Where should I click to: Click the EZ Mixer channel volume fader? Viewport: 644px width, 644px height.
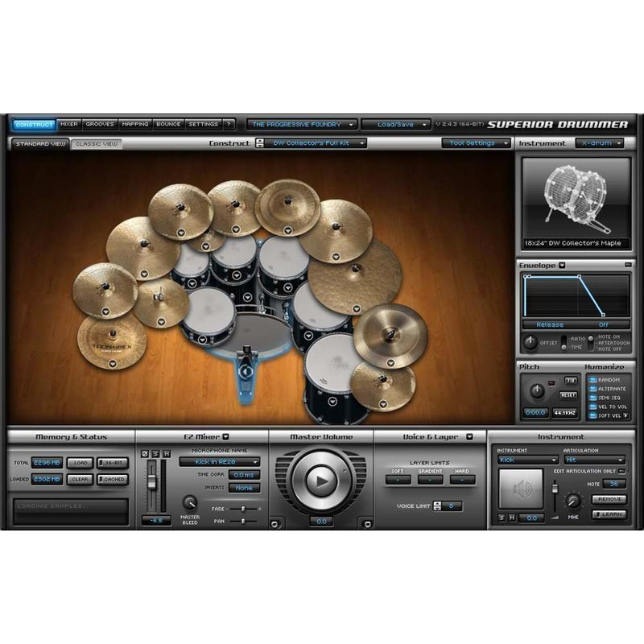(152, 482)
